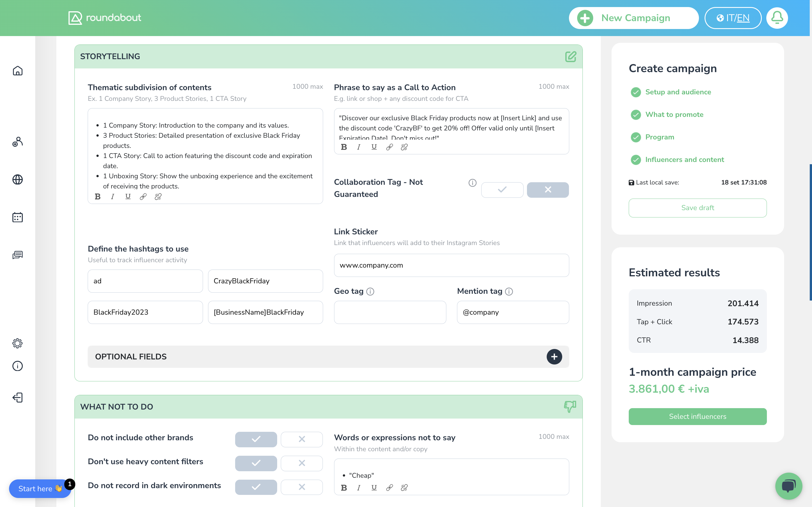Click the logout icon in sidebar
The width and height of the screenshot is (812, 507).
pyautogui.click(x=17, y=398)
